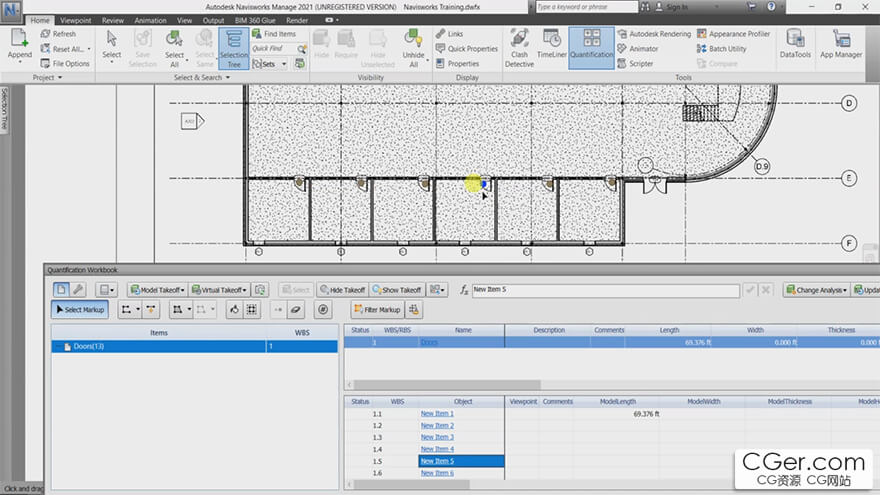The image size is (880, 495).
Task: Open the workbook view options dropdown
Action: point(106,290)
